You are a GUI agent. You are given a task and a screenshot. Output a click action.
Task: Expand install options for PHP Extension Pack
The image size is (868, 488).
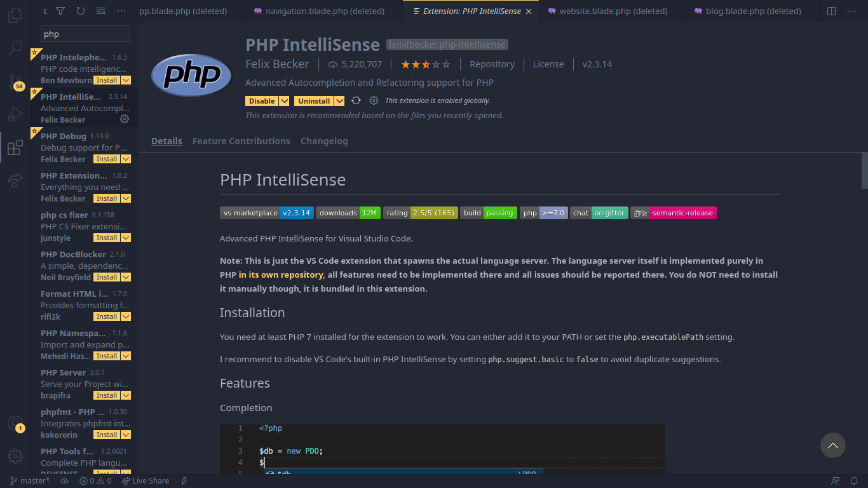click(126, 198)
